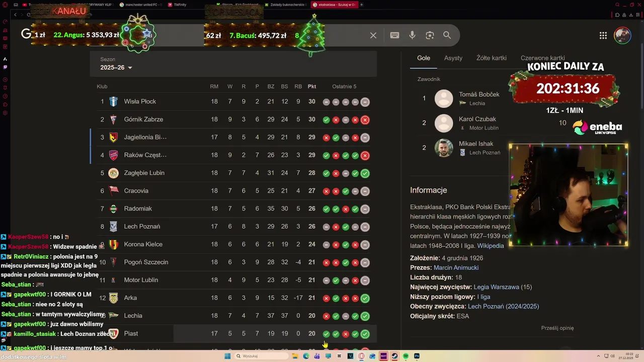Select the Gole statistics tab
Image resolution: width=644 pixels, height=362 pixels.
(424, 58)
